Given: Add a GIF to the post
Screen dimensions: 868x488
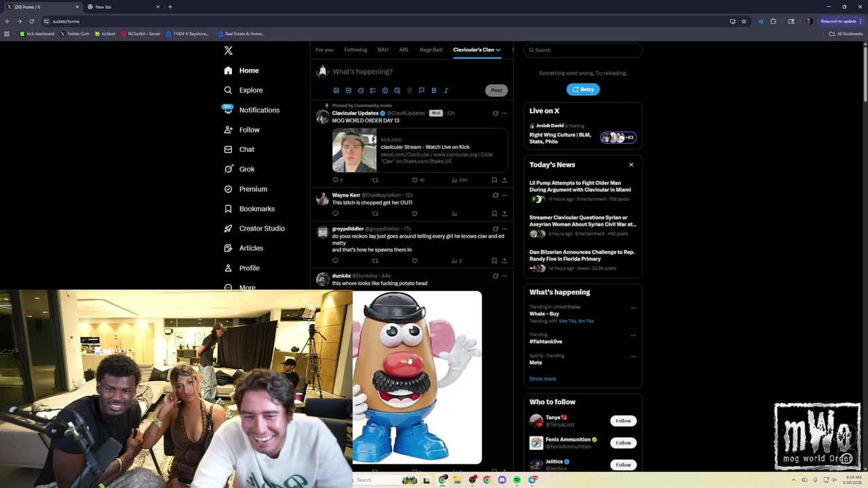Looking at the screenshot, I should [349, 90].
